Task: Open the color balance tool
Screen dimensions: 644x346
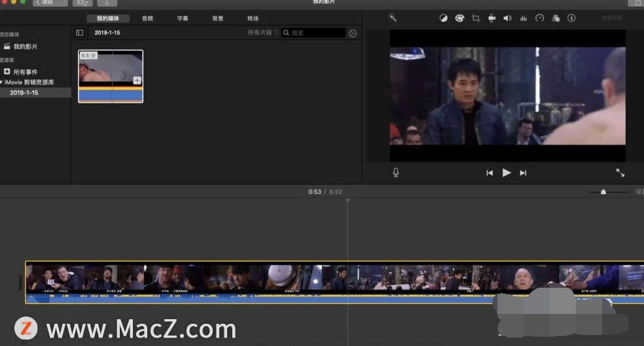Action: [x=444, y=18]
